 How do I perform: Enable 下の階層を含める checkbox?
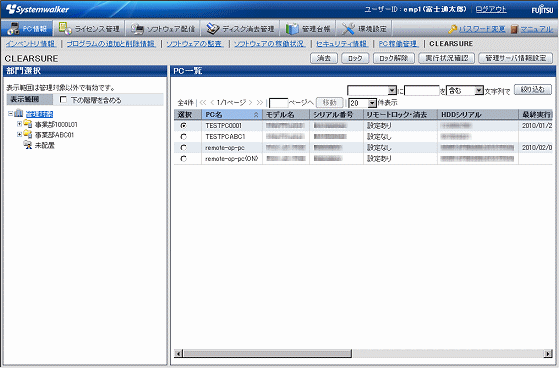pyautogui.click(x=63, y=99)
